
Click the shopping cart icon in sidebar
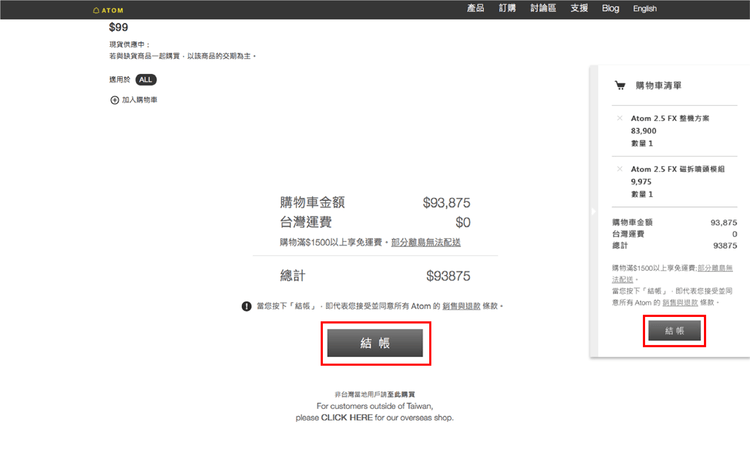[620, 86]
